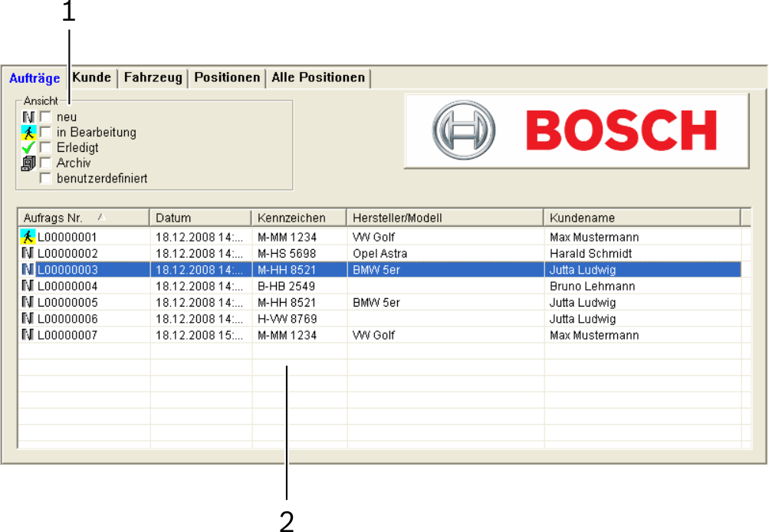Enable the neu view checkbox
The height and width of the screenshot is (532, 769).
click(45, 117)
